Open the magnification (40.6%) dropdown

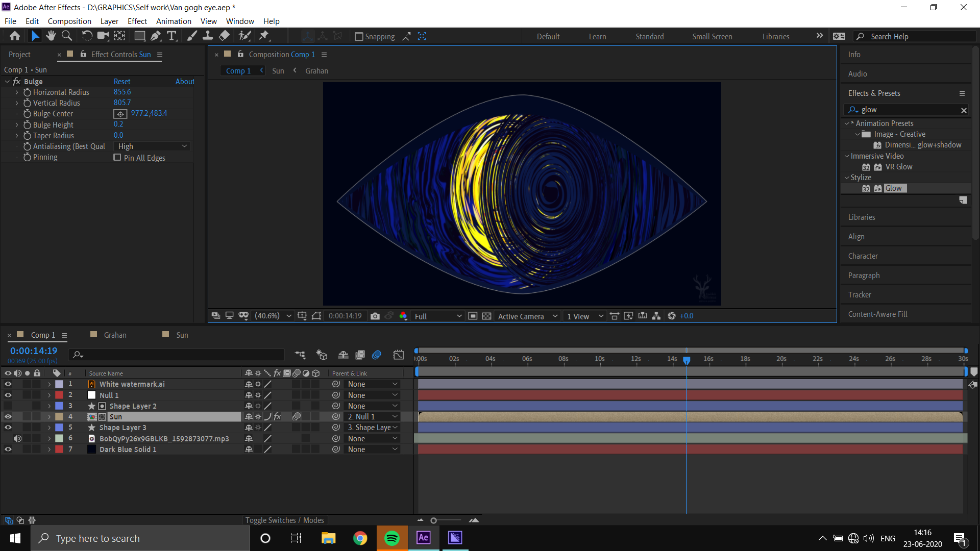pos(273,316)
